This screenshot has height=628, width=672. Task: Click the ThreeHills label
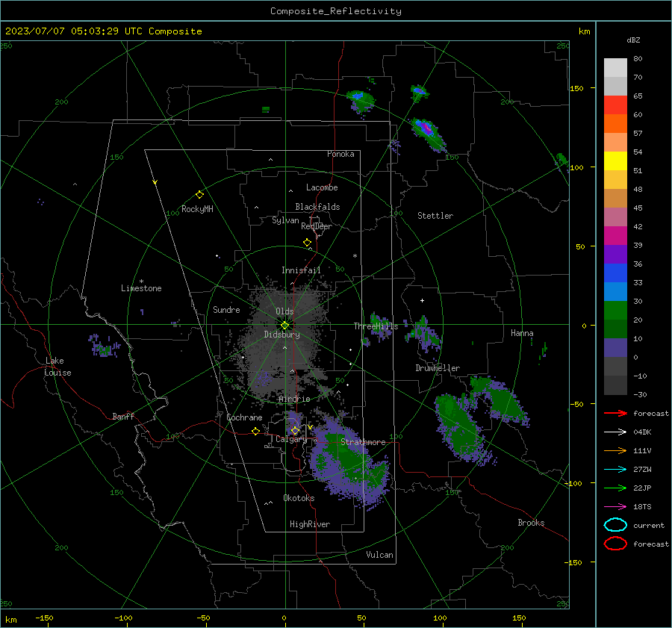click(x=376, y=326)
